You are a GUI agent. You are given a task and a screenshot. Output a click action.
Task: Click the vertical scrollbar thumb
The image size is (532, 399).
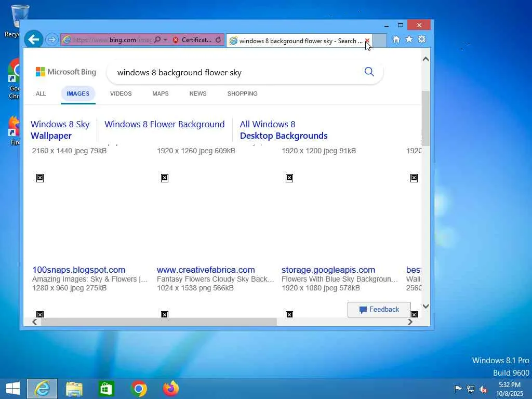tap(426, 118)
